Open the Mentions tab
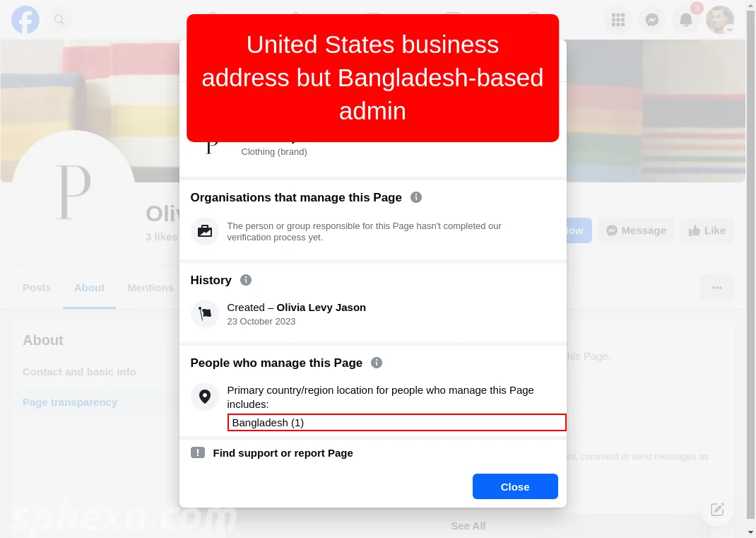Image resolution: width=756 pixels, height=538 pixels. (x=150, y=288)
